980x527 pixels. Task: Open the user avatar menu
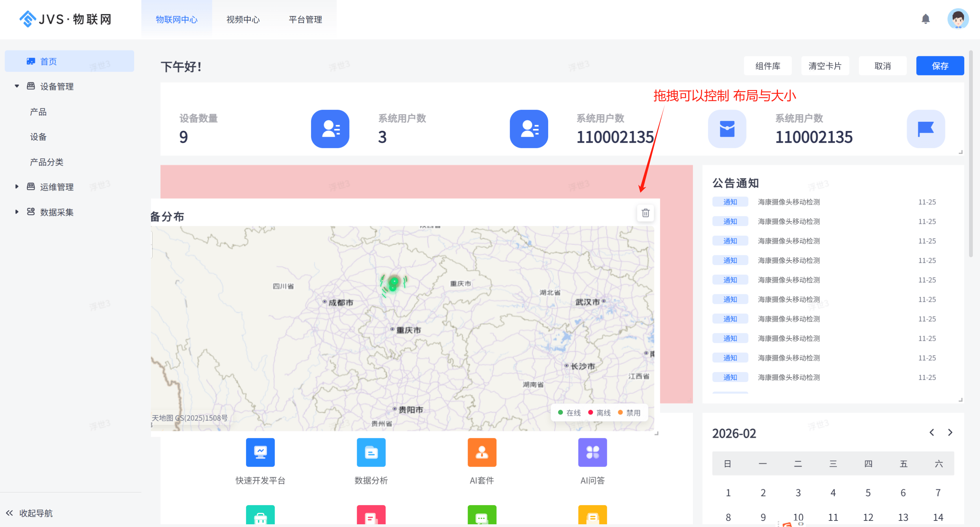click(x=957, y=19)
